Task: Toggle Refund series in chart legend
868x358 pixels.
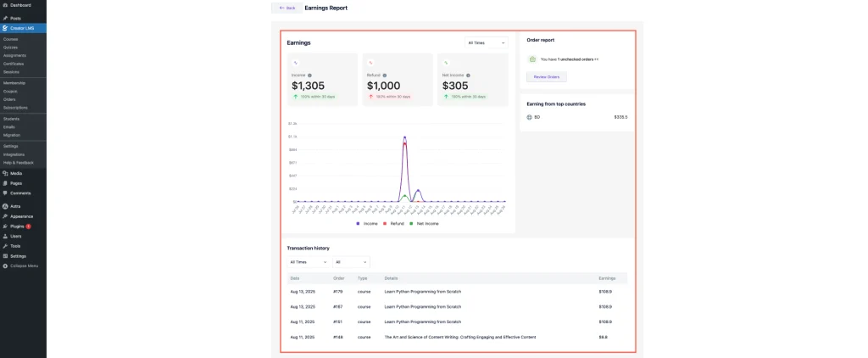Action: click(395, 223)
